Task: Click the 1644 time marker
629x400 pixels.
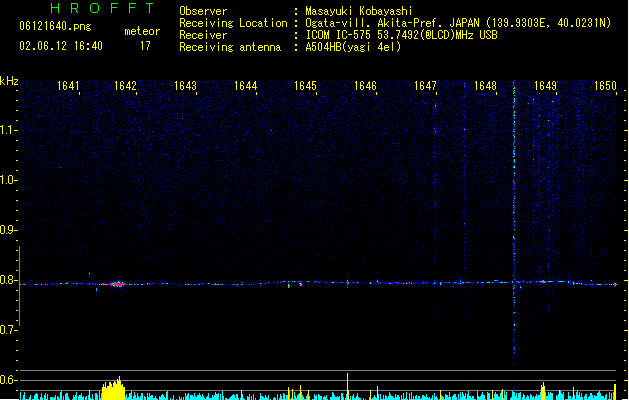Action: (246, 86)
